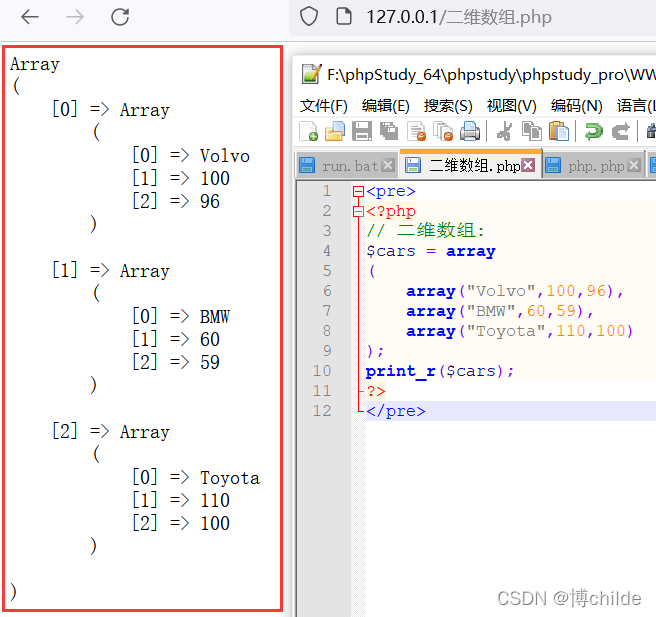
Task: Click the '</pre>' closing tag line
Action: (x=396, y=411)
